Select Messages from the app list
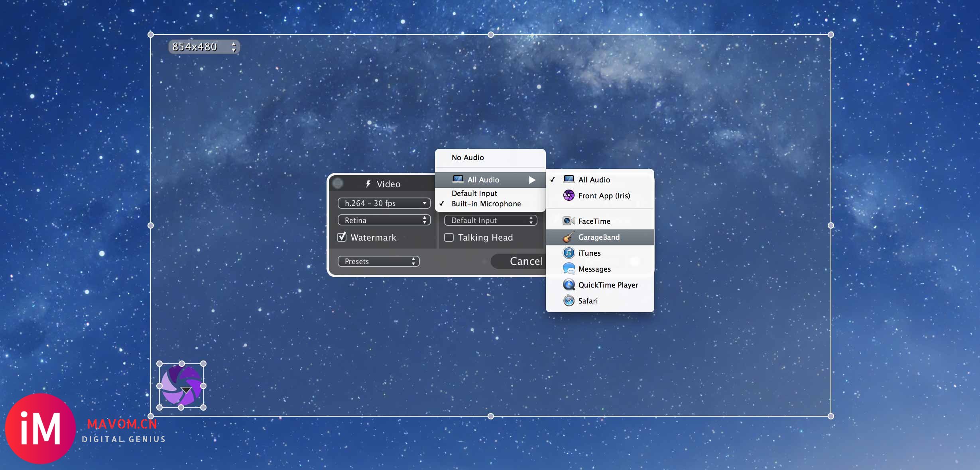Viewport: 980px width, 470px height. [x=594, y=269]
